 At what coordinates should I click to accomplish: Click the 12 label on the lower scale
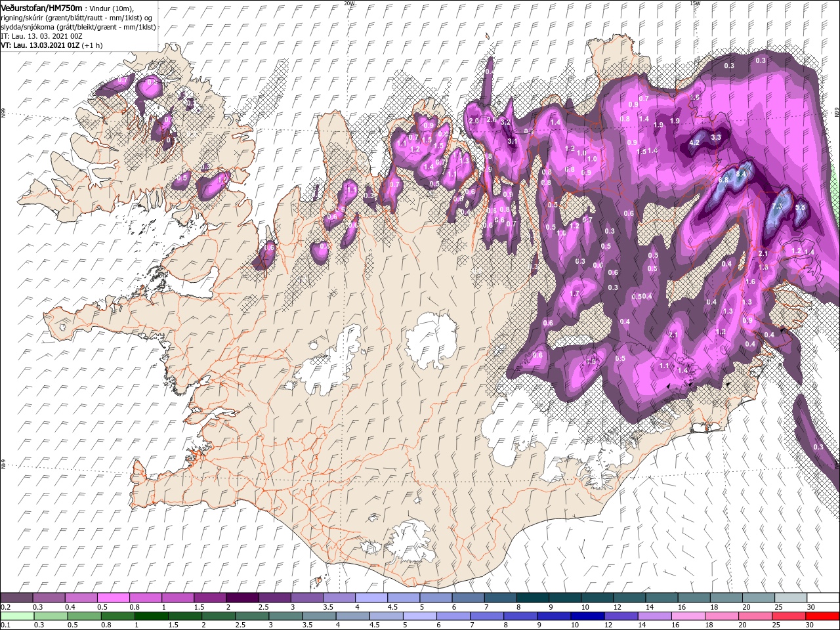[x=610, y=625]
